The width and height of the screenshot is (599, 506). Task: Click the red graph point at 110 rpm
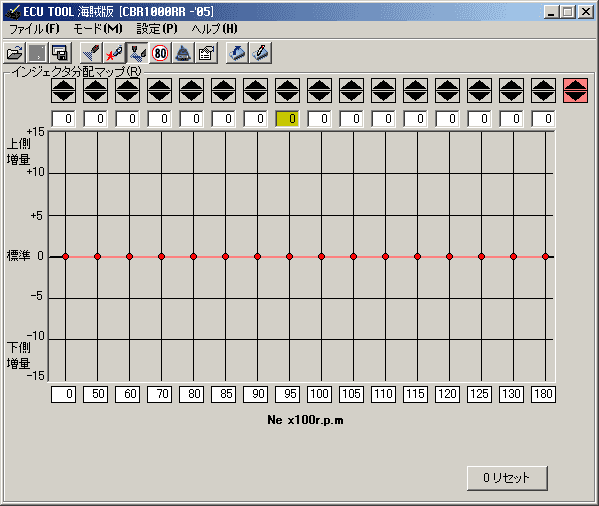coord(385,257)
